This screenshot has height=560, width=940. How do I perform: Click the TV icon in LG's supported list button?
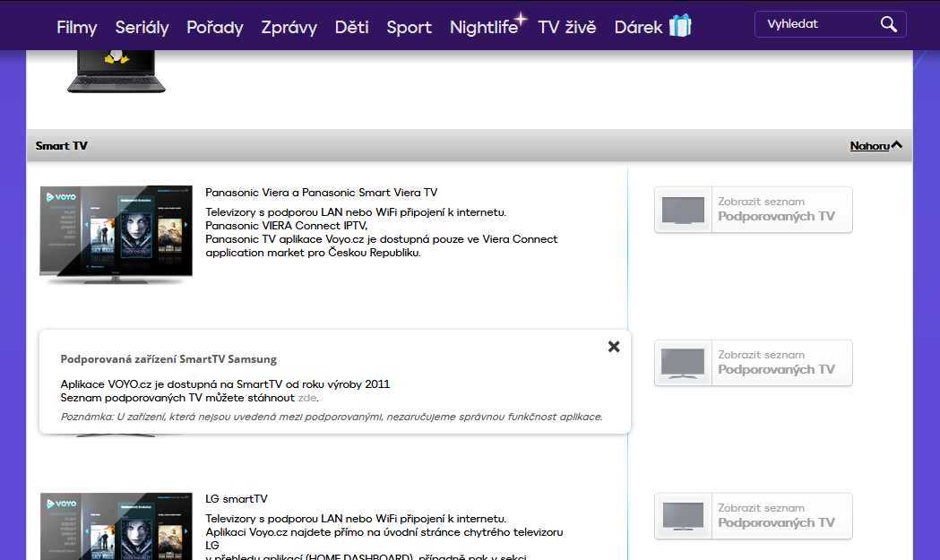pyautogui.click(x=683, y=516)
